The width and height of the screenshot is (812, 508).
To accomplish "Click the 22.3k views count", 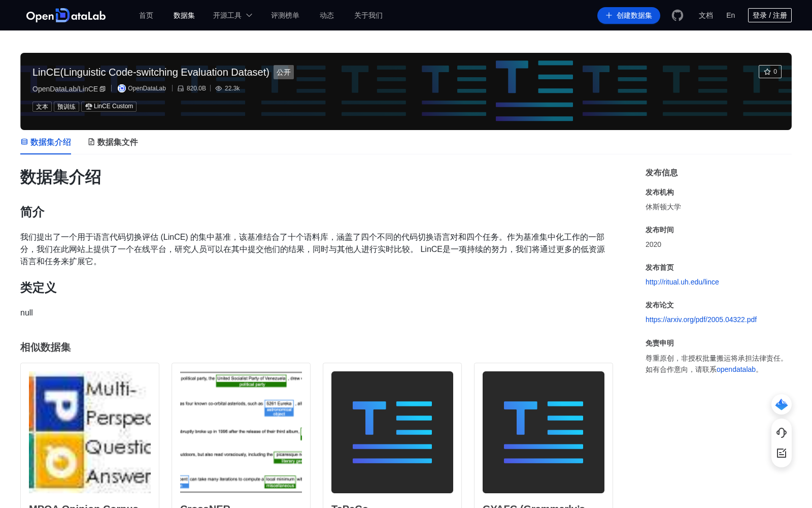I will pos(232,88).
